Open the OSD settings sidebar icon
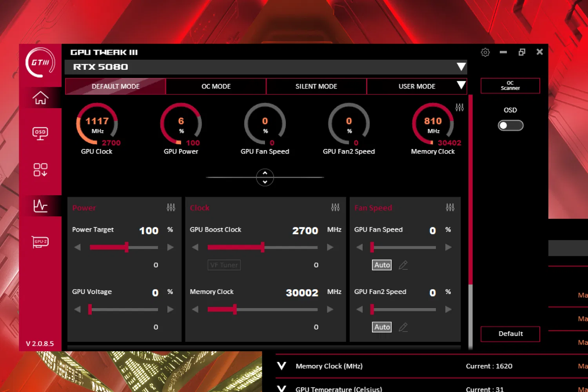The image size is (588, 392). pyautogui.click(x=40, y=133)
